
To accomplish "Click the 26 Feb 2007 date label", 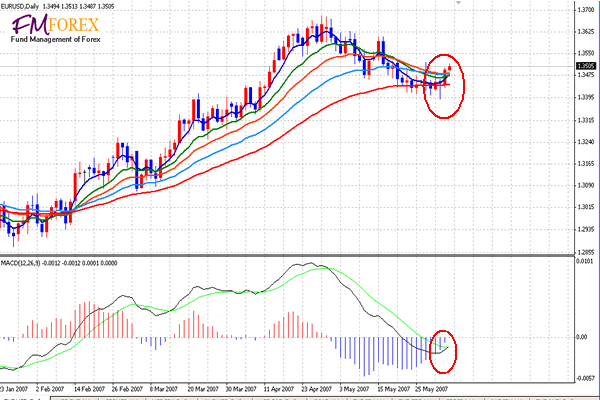I will point(127,389).
